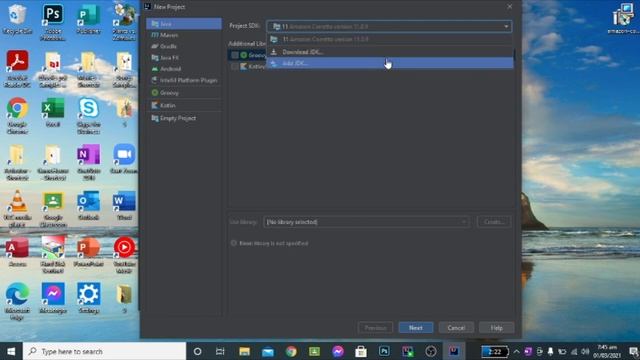The height and width of the screenshot is (360, 640).
Task: Open the Project SDK dropdown
Action: [x=389, y=27]
